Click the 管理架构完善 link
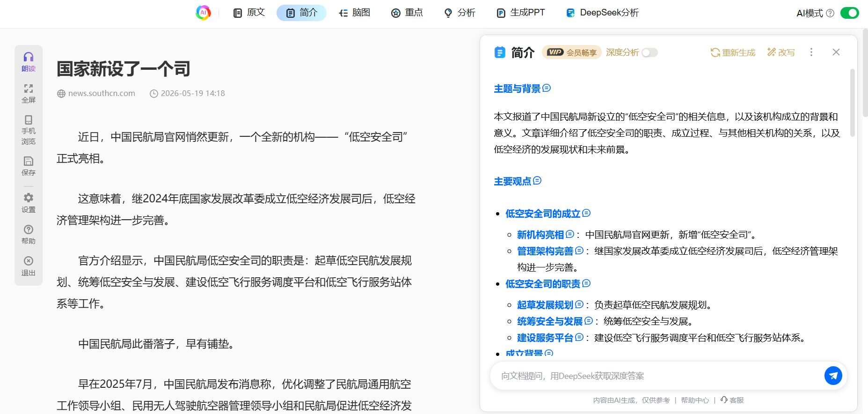Image resolution: width=868 pixels, height=414 pixels. coord(545,251)
